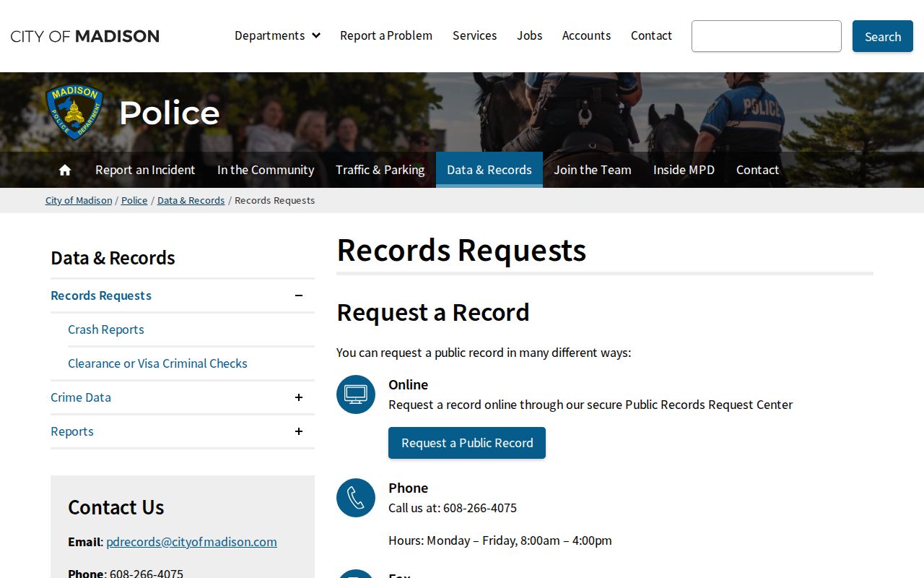This screenshot has width=924, height=578.
Task: Click the Search button
Action: [x=883, y=36]
